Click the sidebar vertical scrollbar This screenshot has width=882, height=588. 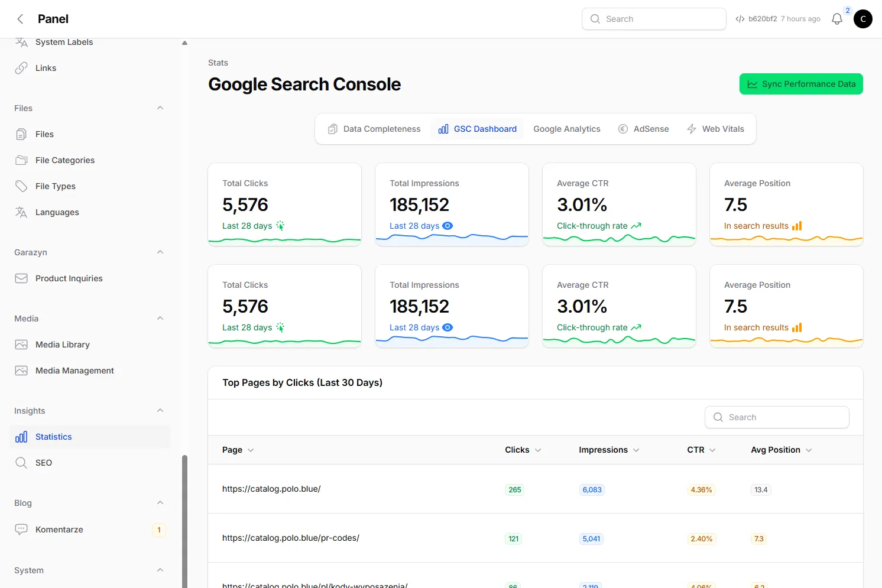pos(184,521)
